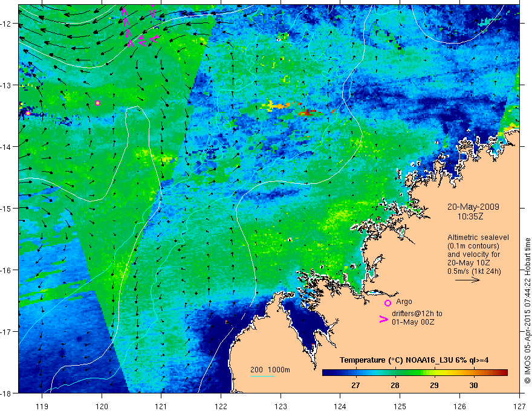Click the Argo legend circle marker
532x411 pixels.
[x=388, y=303]
